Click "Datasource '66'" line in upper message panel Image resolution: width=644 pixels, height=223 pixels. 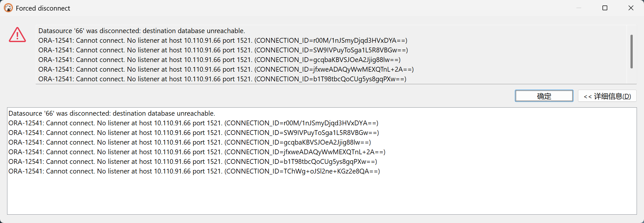click(142, 31)
